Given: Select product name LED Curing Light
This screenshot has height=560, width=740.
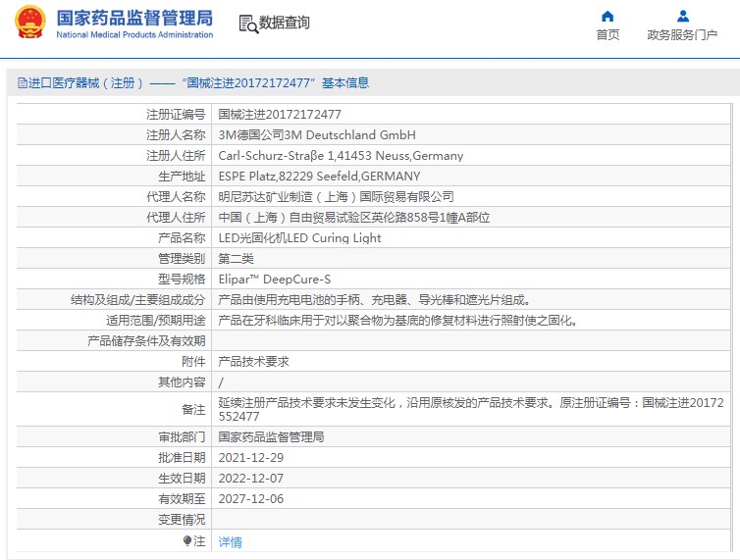Looking at the screenshot, I should [299, 238].
